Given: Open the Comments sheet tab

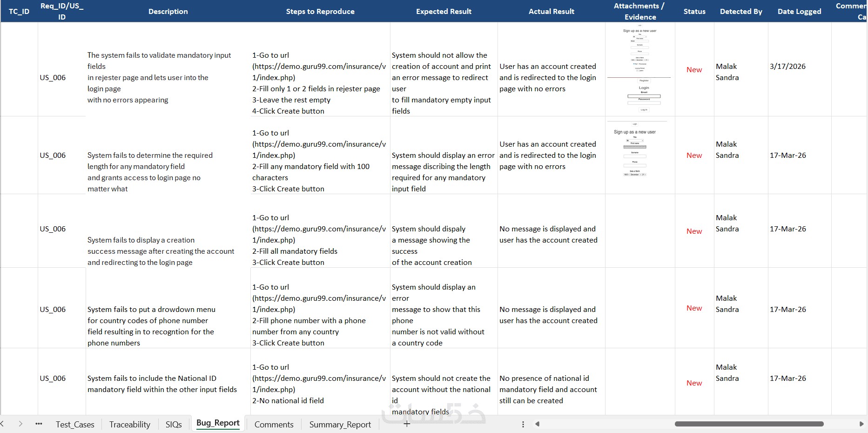Looking at the screenshot, I should 274,424.
